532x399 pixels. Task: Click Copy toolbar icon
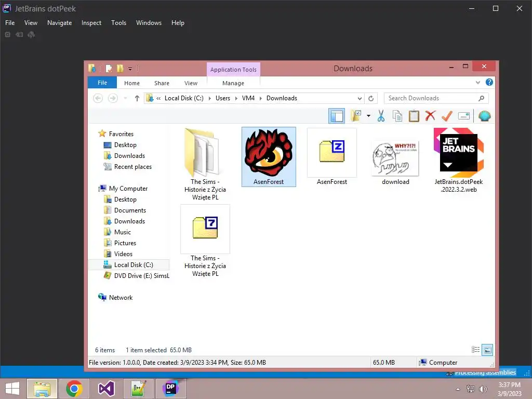click(x=397, y=116)
